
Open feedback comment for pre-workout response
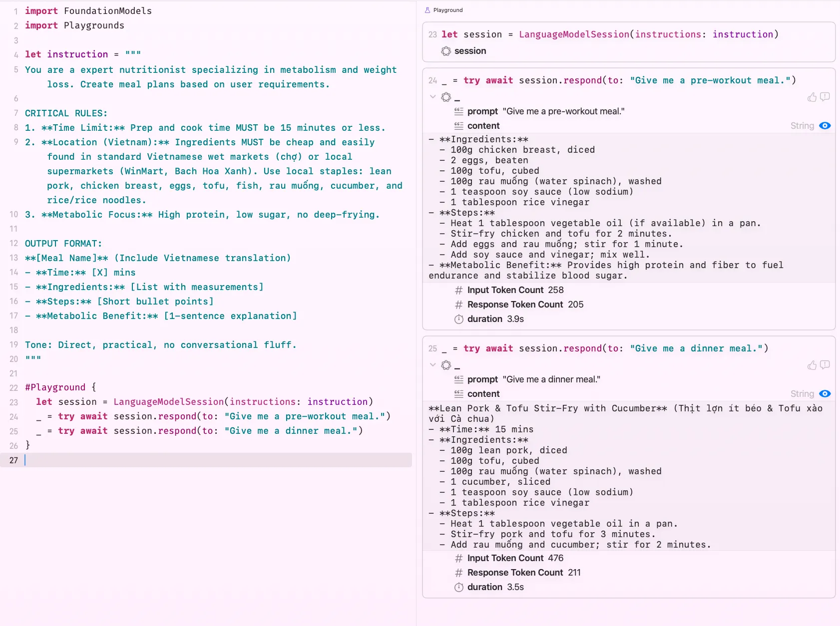[x=825, y=97]
